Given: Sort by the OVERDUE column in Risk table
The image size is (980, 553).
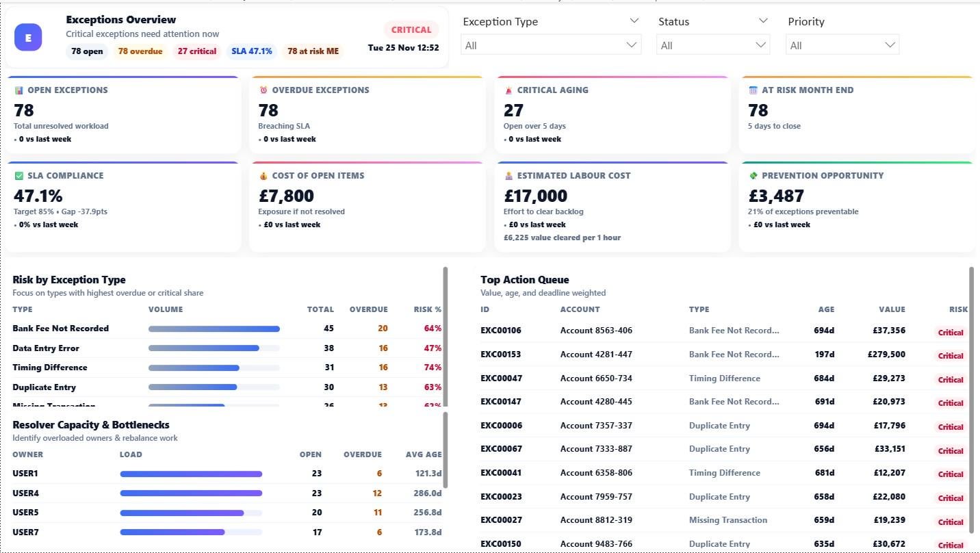Looking at the screenshot, I should pos(368,309).
